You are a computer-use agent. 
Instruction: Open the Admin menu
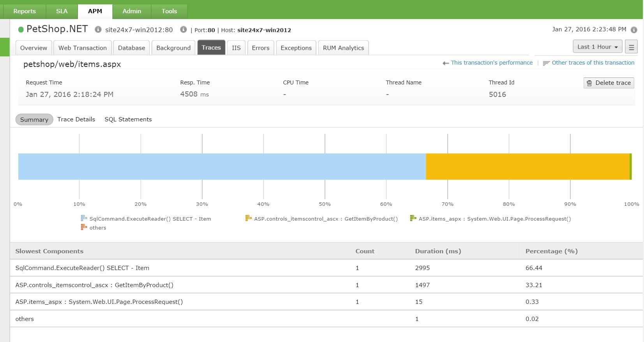pos(132,11)
